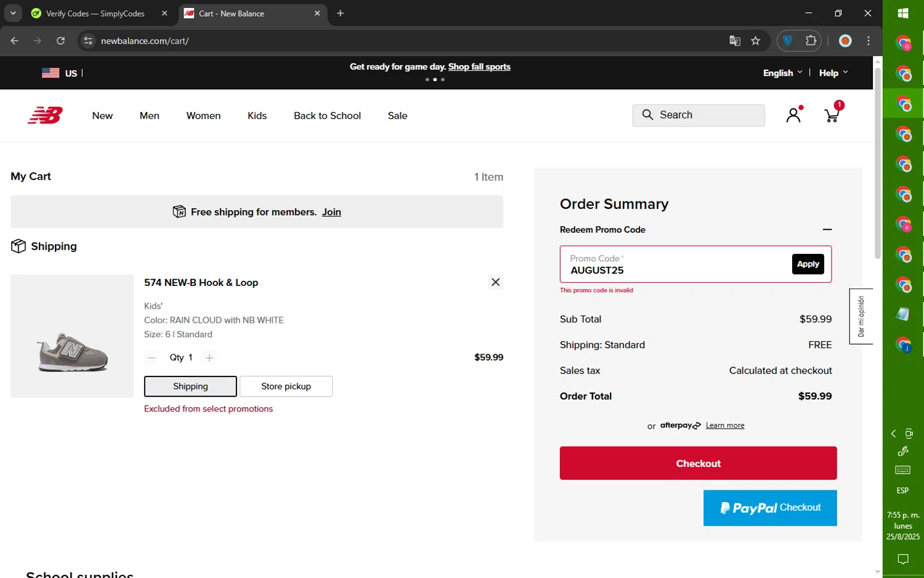
Task: Increase quantity with plus icon
Action: click(x=209, y=357)
